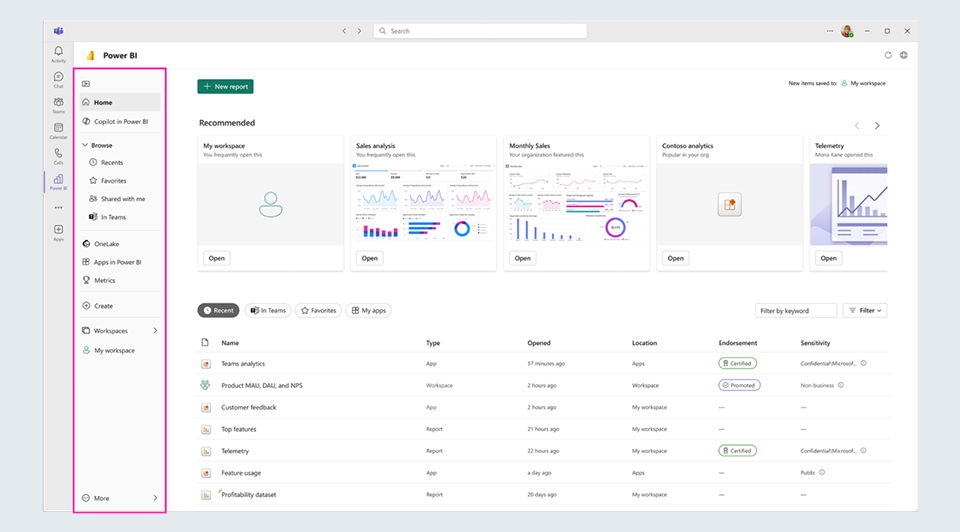
Task: Sort by the Name column header
Action: click(x=230, y=343)
